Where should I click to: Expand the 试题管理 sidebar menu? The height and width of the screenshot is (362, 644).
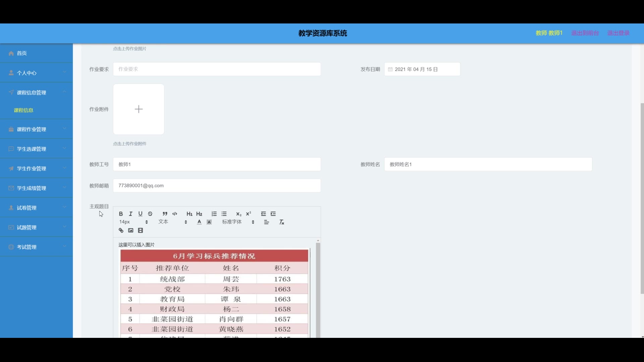point(36,227)
